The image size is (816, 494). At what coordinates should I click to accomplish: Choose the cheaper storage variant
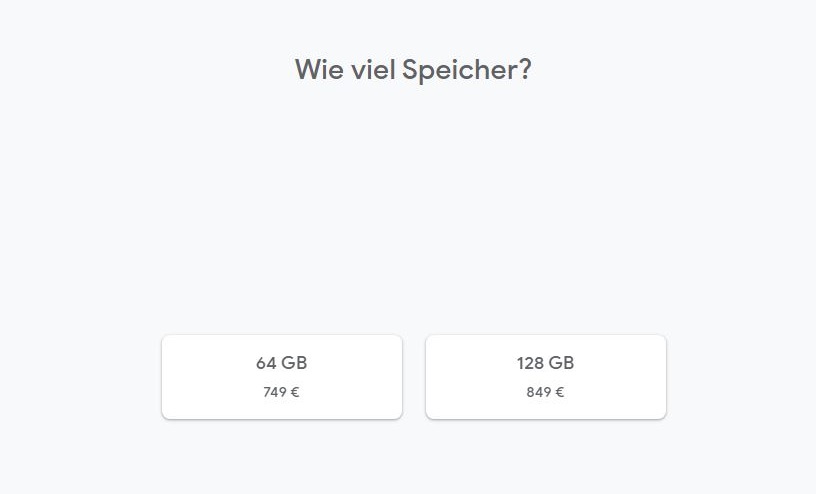(281, 377)
